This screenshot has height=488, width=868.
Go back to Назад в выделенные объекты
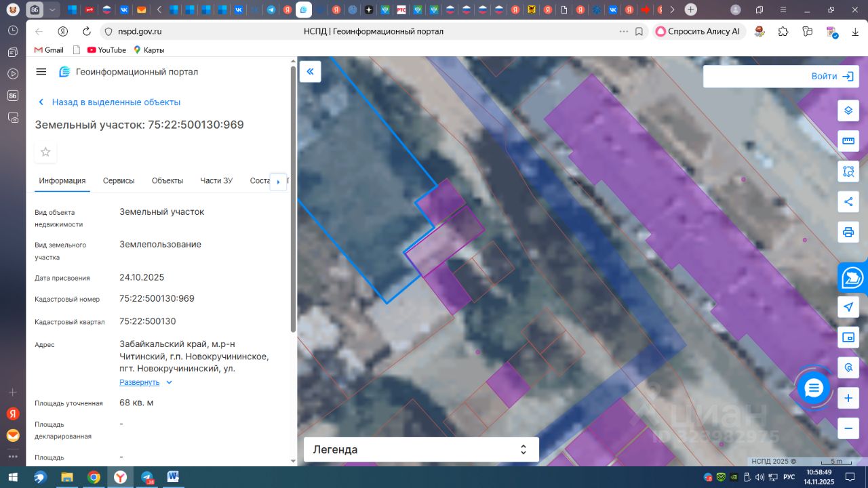click(108, 102)
